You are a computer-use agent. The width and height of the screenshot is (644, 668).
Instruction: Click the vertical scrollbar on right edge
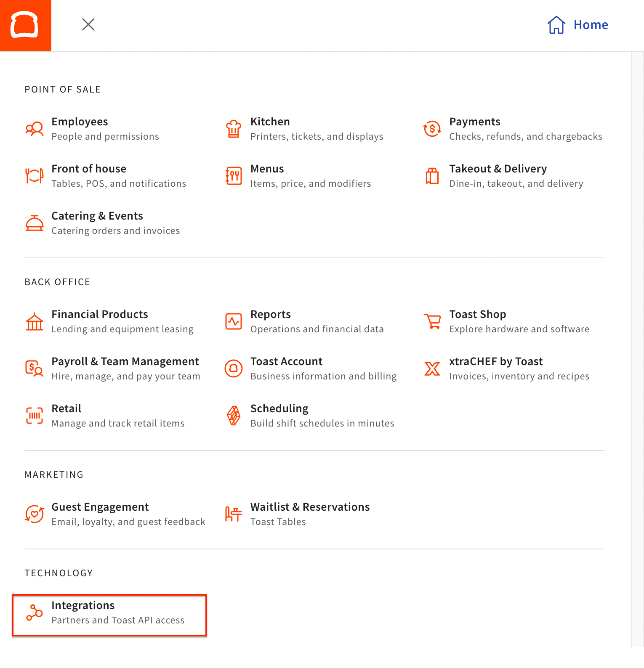[x=638, y=349]
